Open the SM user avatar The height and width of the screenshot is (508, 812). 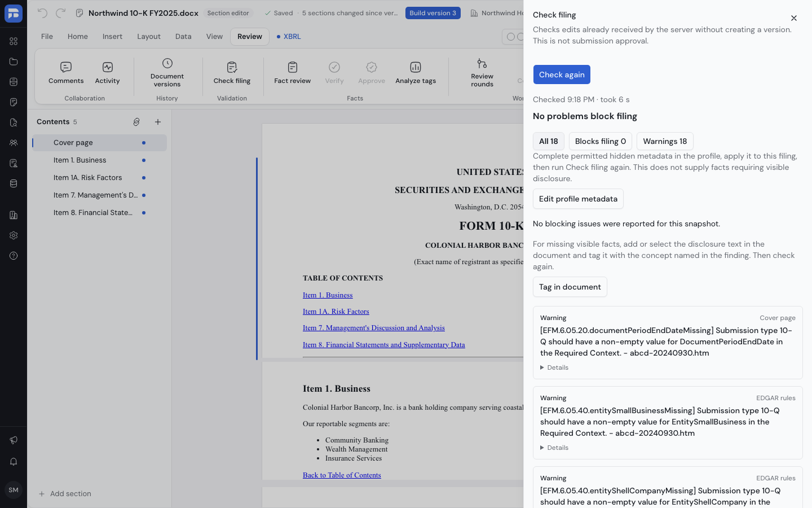(x=14, y=490)
